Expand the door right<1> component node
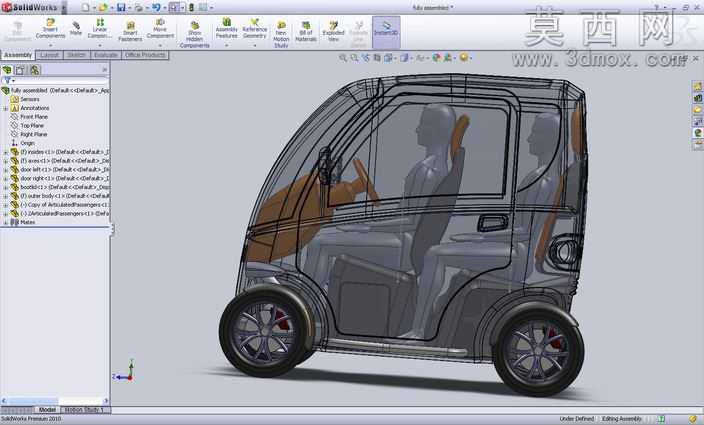Screen dimensions: 704x425 point(5,179)
